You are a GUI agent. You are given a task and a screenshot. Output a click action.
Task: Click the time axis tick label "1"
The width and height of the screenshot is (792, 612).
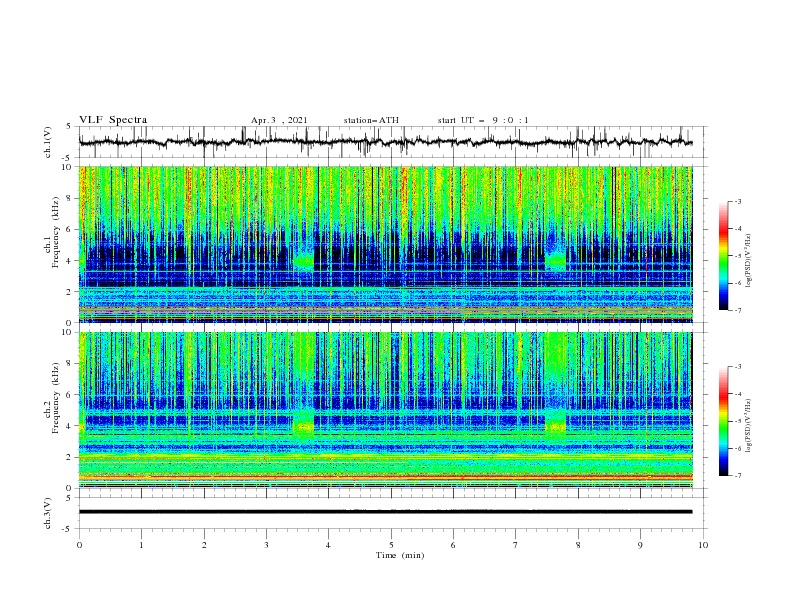point(141,545)
